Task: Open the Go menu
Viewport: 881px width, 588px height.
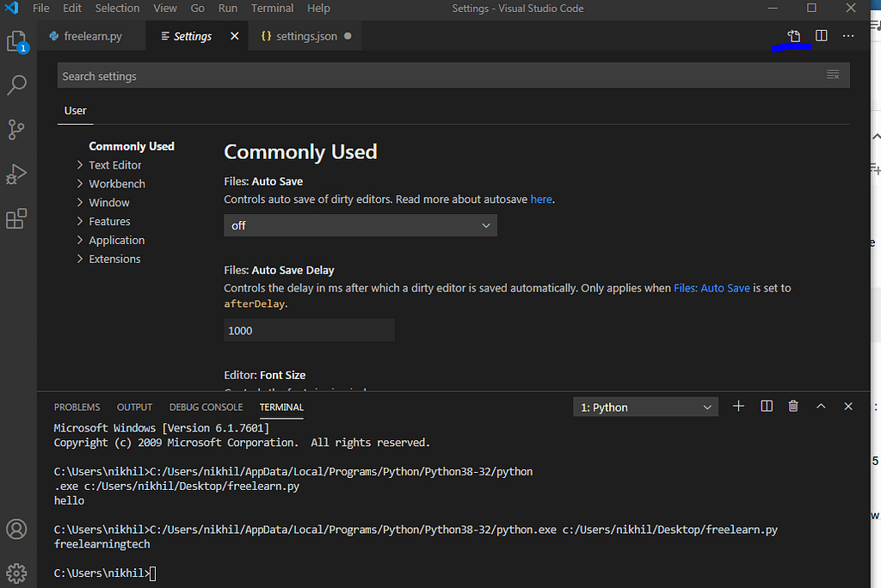Action: 197,9
